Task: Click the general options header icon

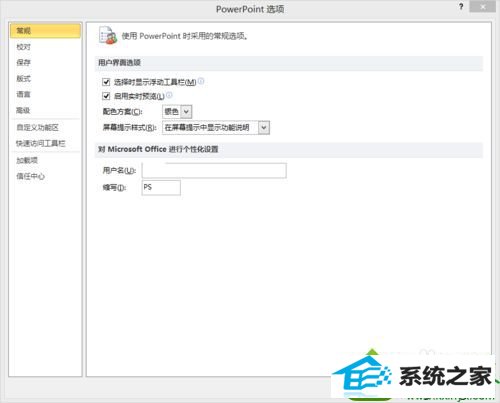Action: tap(108, 35)
